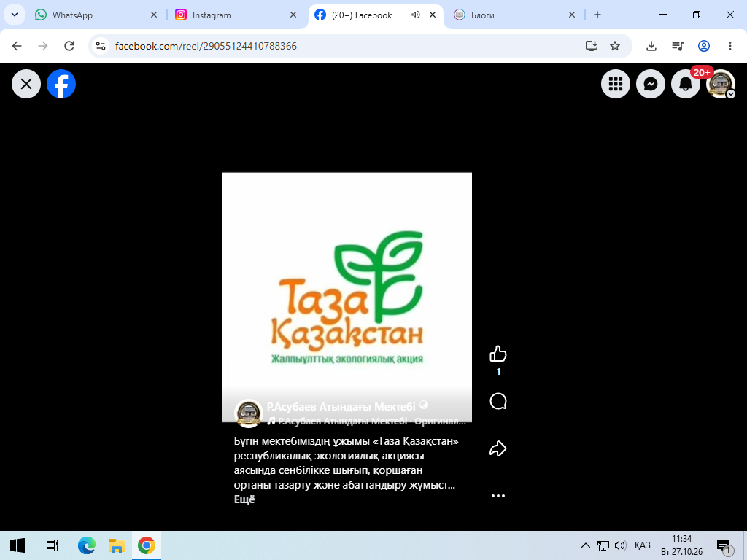Open File Explorer from the taskbar
747x560 pixels.
116,545
